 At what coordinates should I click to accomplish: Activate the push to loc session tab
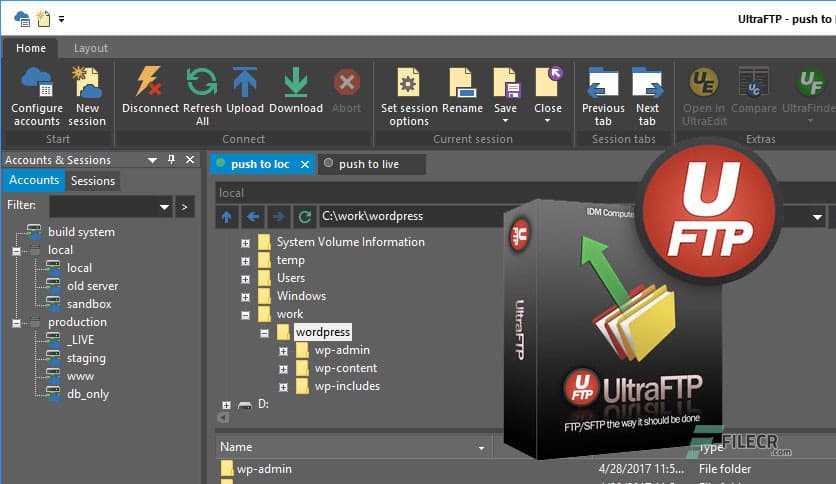260,164
